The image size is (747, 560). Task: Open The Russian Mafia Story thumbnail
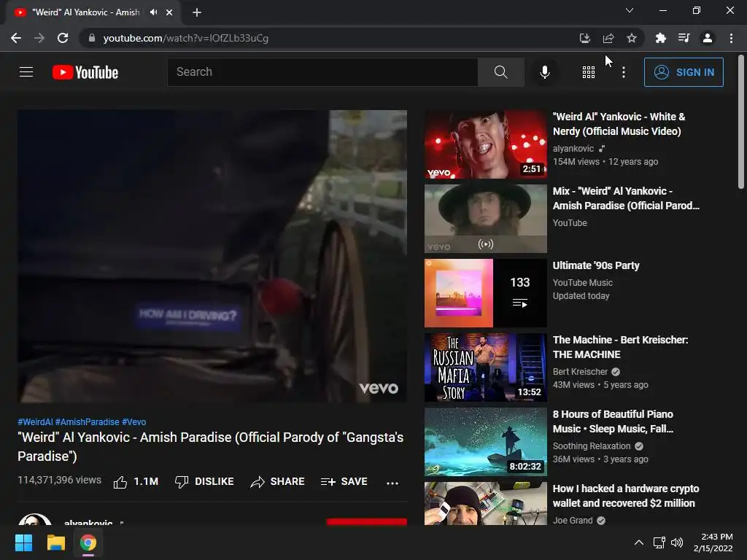485,367
